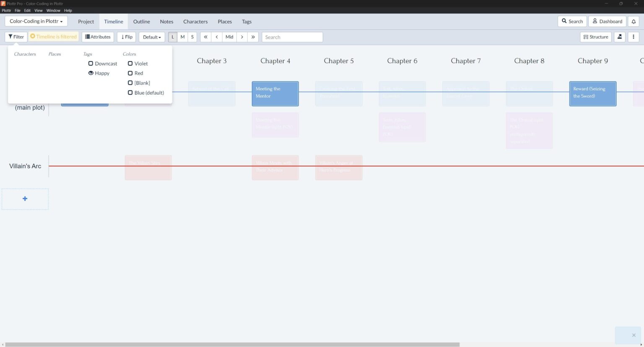Add a new plotline with the plus button
Screen dimensions: 644x347
click(25, 198)
